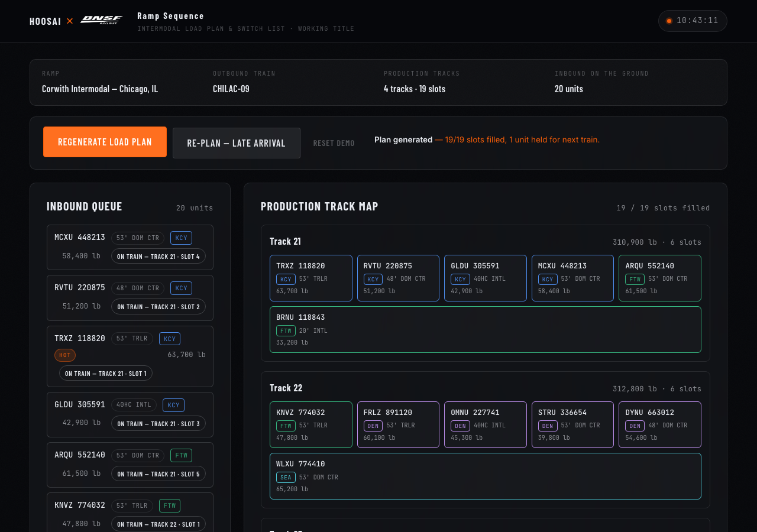Click the orange clock status dot
Image resolution: width=757 pixels, height=532 pixels.
coord(669,21)
